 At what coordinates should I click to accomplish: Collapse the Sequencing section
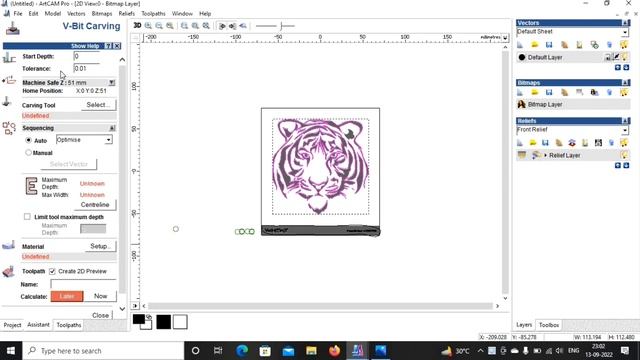pyautogui.click(x=111, y=128)
